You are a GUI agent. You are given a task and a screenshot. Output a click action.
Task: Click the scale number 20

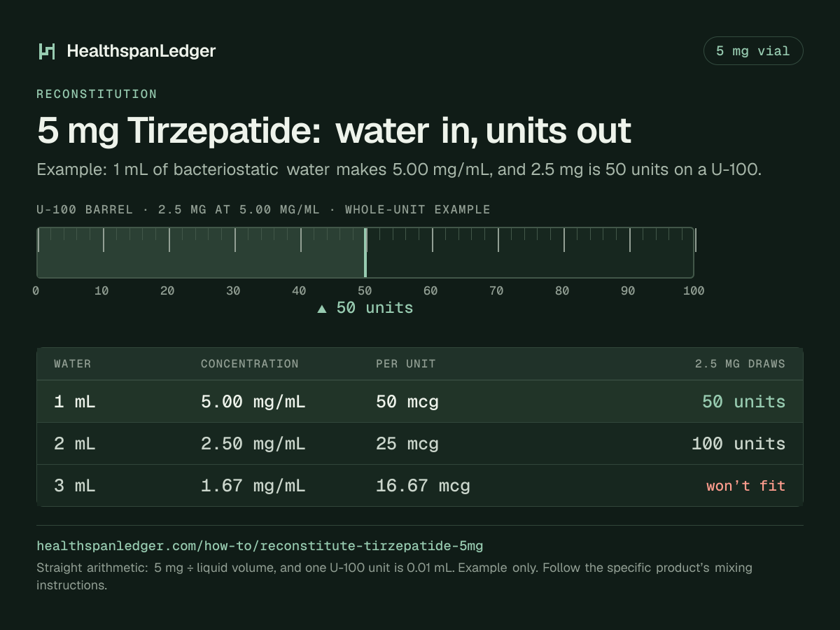coord(167,291)
